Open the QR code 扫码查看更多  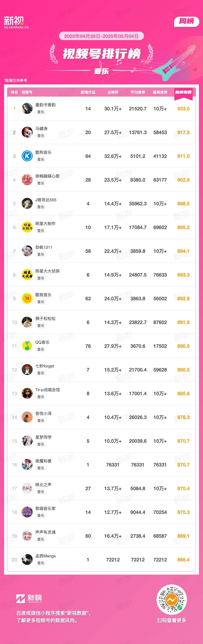pos(172,600)
